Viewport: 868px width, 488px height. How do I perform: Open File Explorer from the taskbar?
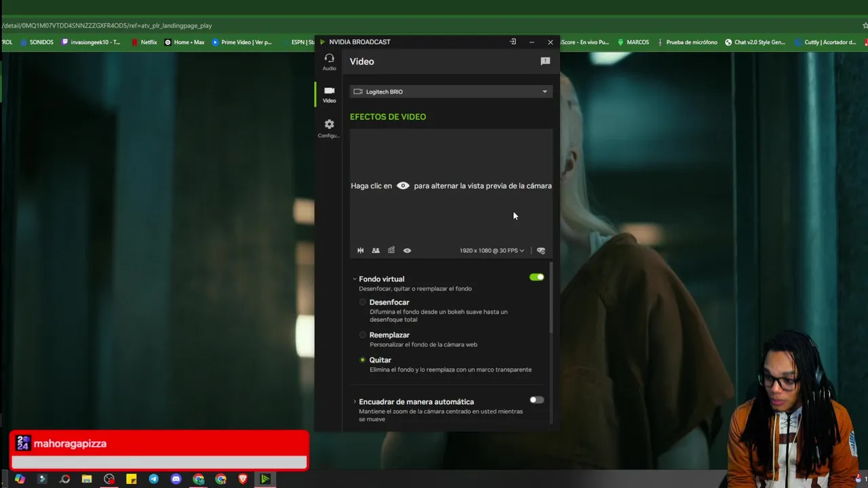[x=87, y=479]
